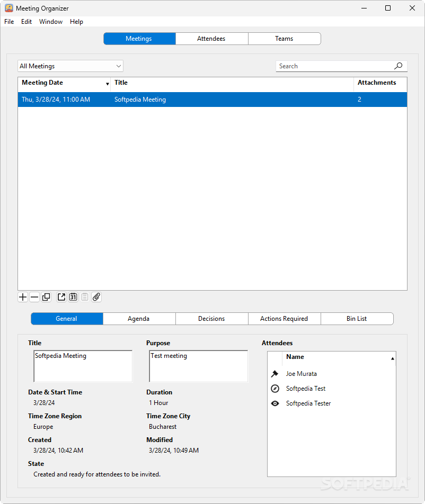Screen dimensions: 425x504
Task: Click the eye icon beside Softpedia Tester
Action: click(x=275, y=403)
